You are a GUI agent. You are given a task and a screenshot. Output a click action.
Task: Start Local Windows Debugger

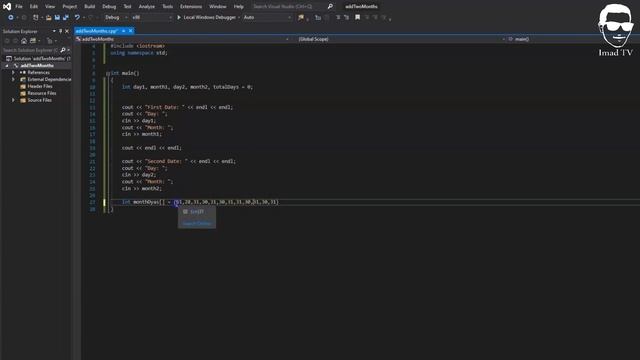click(206, 18)
